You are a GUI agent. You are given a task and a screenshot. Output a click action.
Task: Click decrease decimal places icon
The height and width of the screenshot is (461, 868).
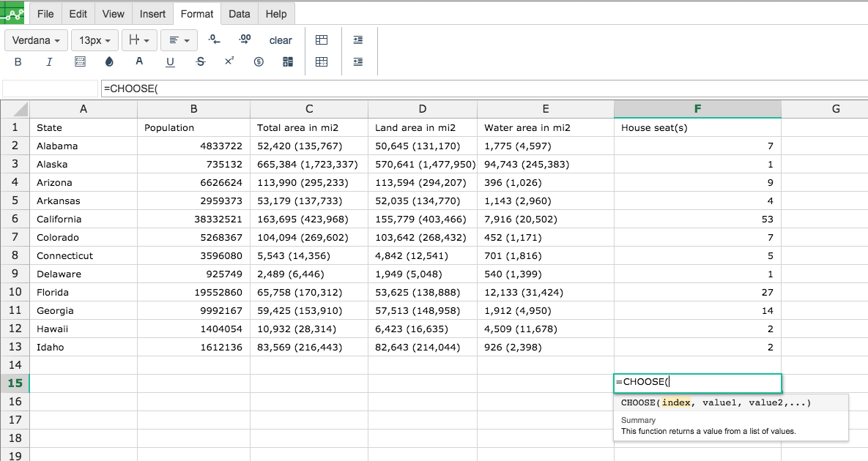[x=214, y=40]
